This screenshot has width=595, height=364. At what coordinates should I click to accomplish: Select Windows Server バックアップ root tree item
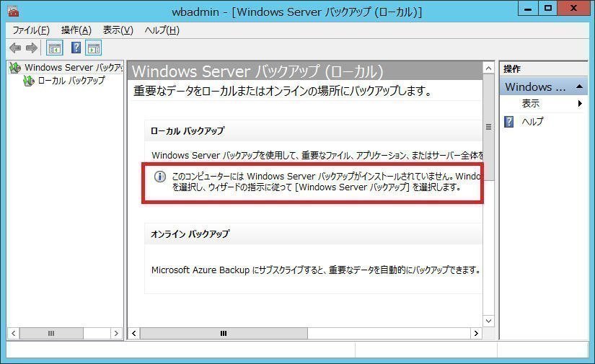(74, 68)
